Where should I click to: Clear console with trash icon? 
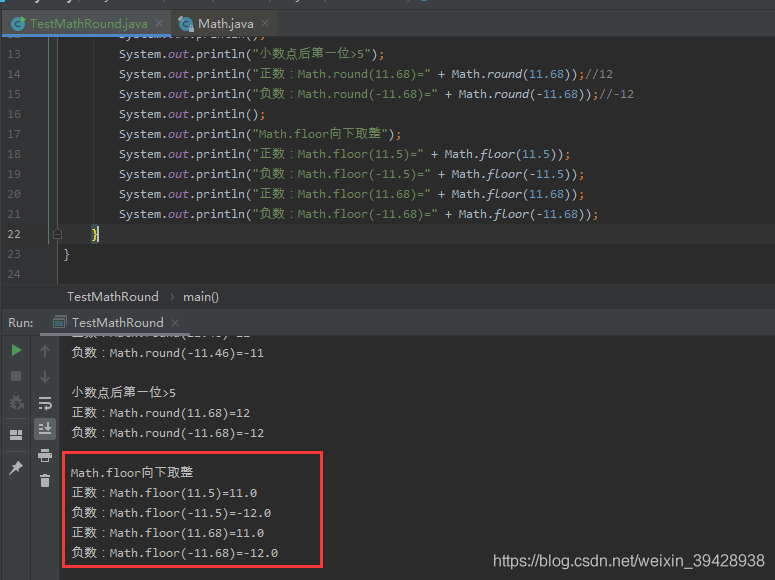tap(45, 481)
